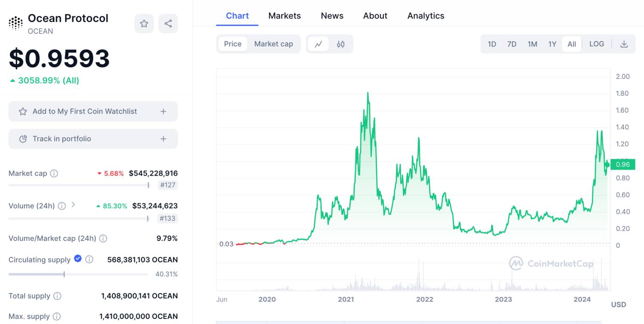Click 1,410,000,000 OCEAN max supply
The image size is (644, 324).
pyautogui.click(x=139, y=316)
